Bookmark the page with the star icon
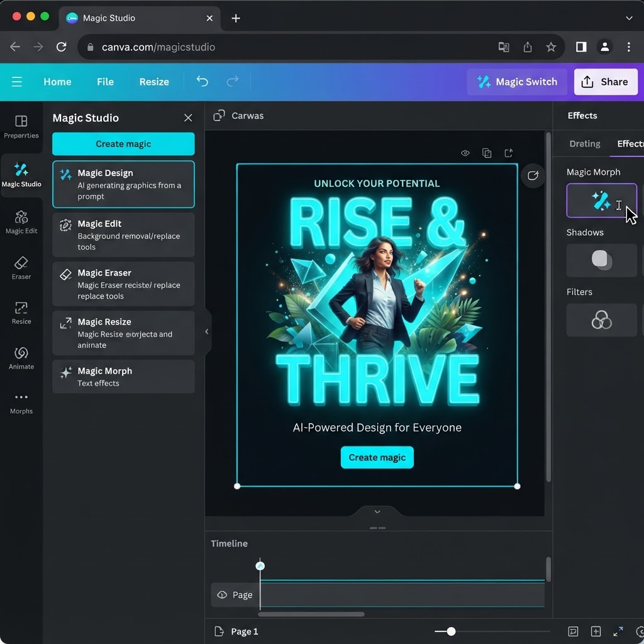644x644 pixels. tap(551, 47)
